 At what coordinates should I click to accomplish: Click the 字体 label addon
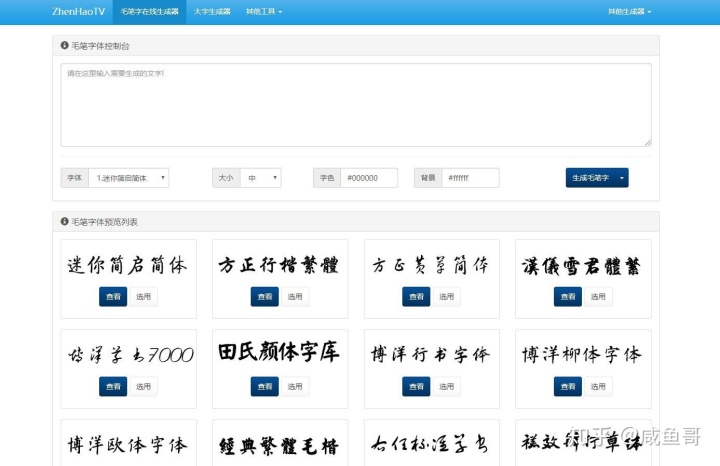coord(74,178)
